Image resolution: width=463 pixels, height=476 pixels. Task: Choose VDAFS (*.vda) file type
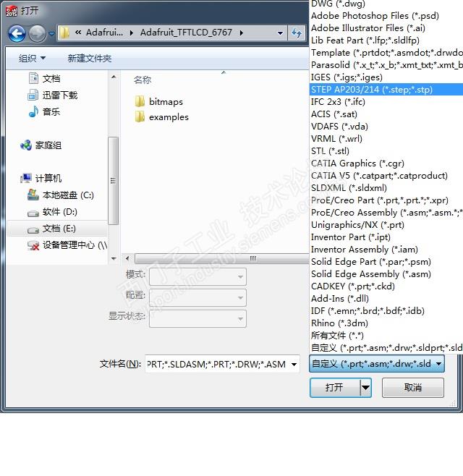pos(386,127)
